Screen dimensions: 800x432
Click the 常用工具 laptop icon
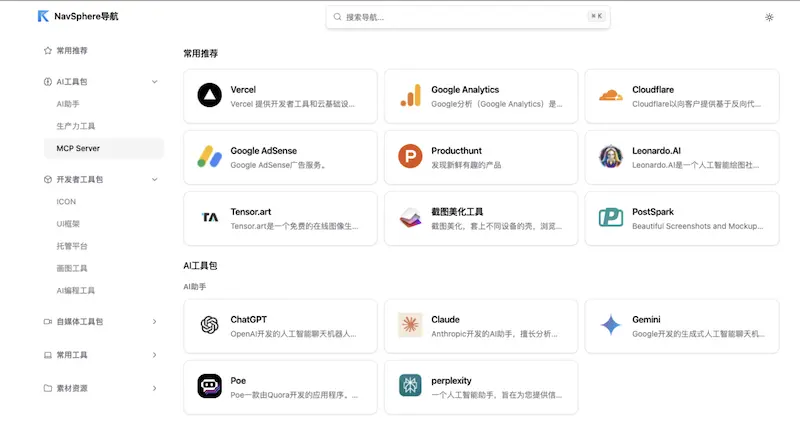pyautogui.click(x=48, y=355)
